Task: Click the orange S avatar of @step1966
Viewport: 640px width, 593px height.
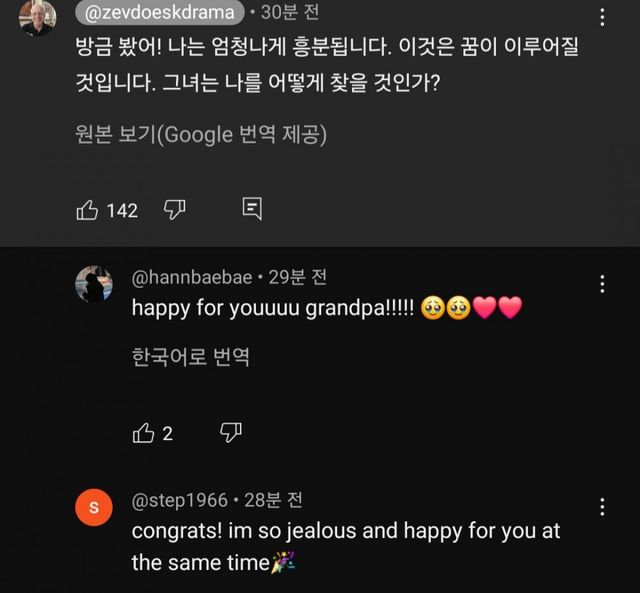Action: click(94, 507)
